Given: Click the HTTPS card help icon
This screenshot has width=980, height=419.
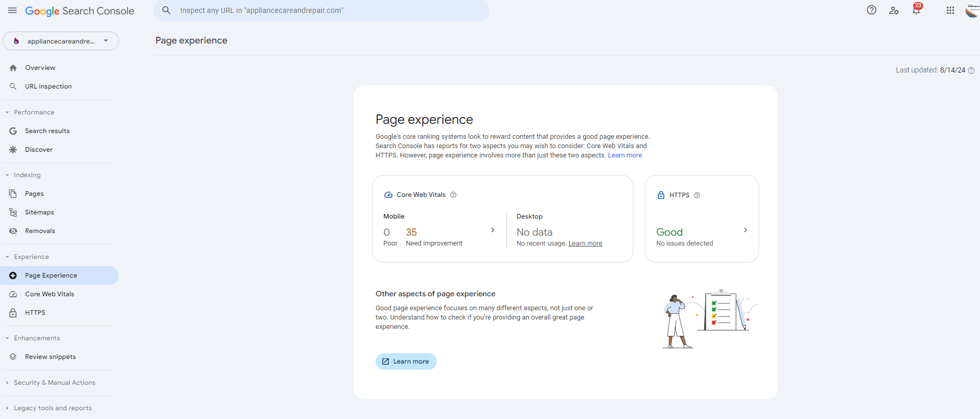Looking at the screenshot, I should [697, 195].
